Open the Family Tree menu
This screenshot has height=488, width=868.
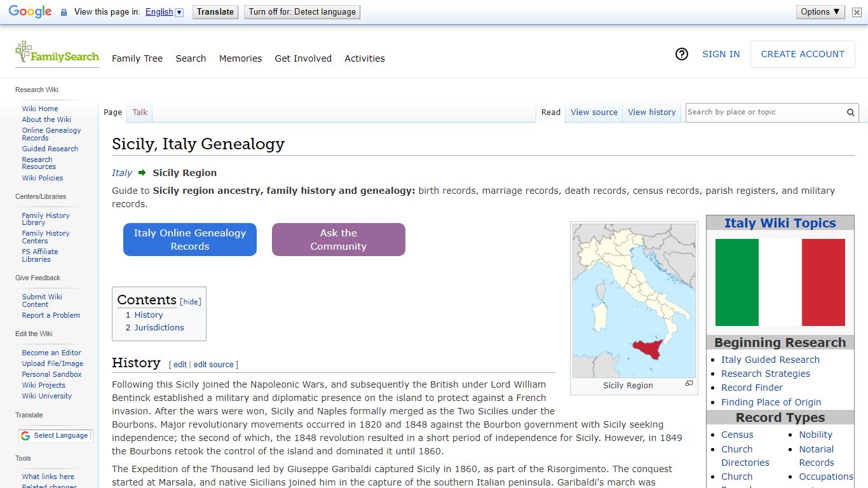(137, 58)
